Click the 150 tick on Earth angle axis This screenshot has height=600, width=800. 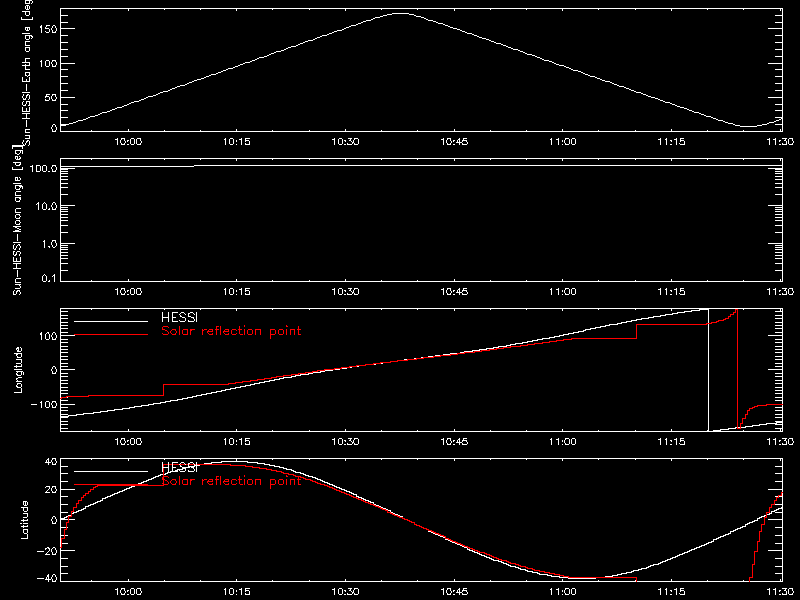(x=50, y=29)
